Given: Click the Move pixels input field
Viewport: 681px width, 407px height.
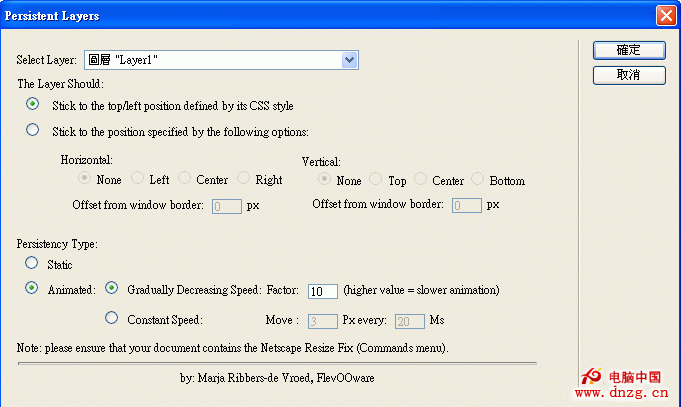Looking at the screenshot, I should (322, 321).
